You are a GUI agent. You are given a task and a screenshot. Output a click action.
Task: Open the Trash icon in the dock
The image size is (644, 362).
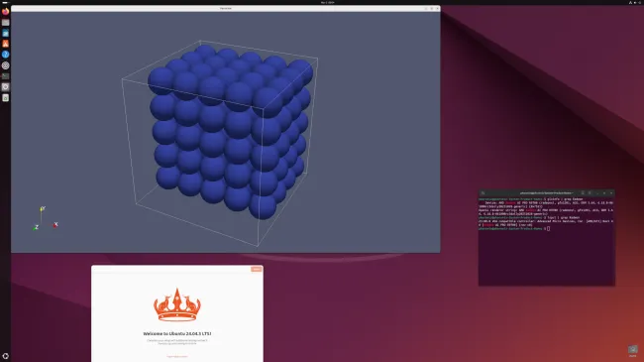tap(5, 98)
